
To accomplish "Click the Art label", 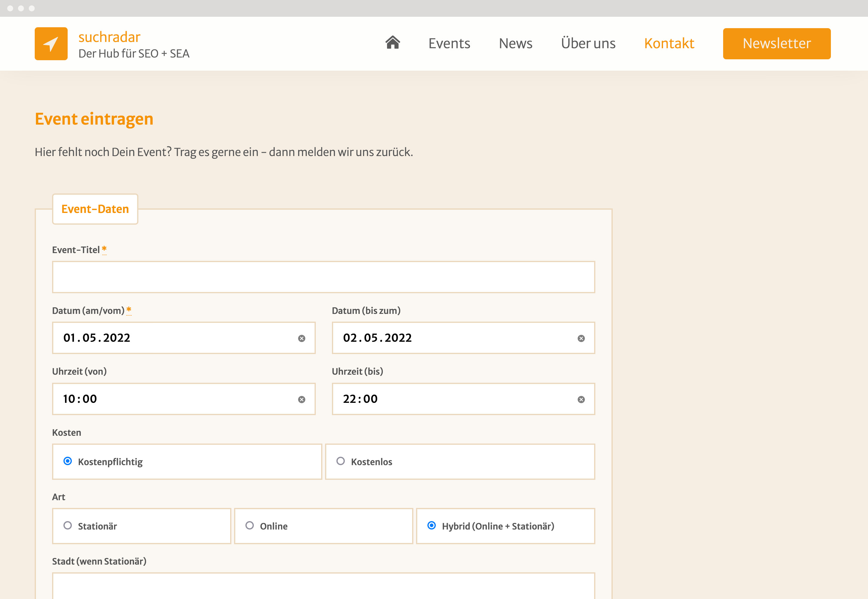I will 59,497.
